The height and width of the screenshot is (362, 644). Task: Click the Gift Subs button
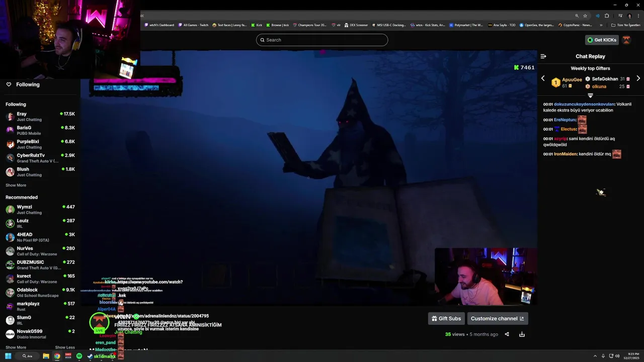coord(446,318)
